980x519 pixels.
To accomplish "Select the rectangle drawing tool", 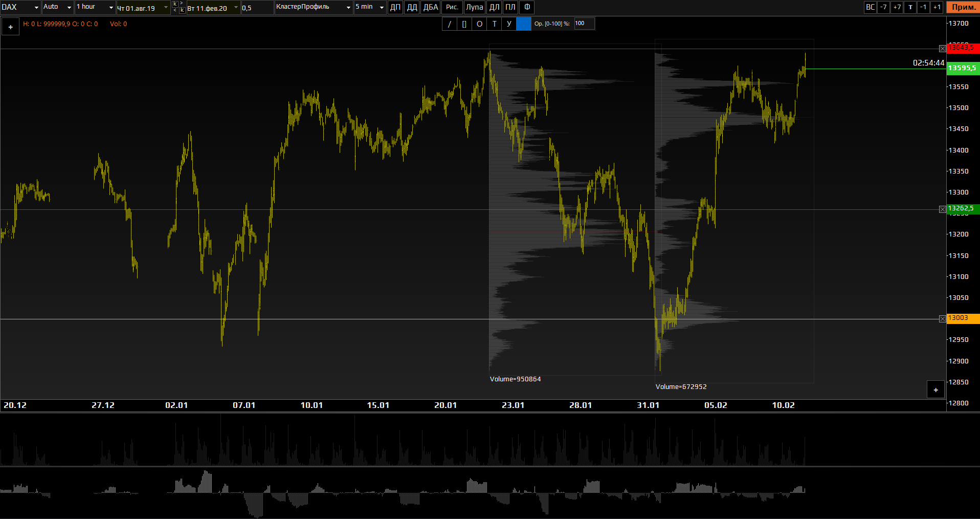I will 464,24.
